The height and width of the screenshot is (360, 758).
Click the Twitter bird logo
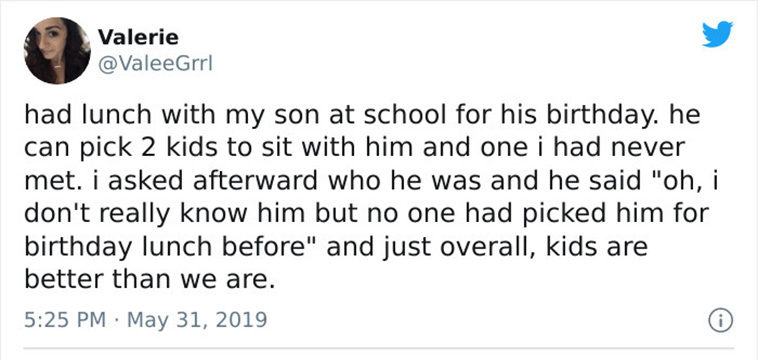717,34
